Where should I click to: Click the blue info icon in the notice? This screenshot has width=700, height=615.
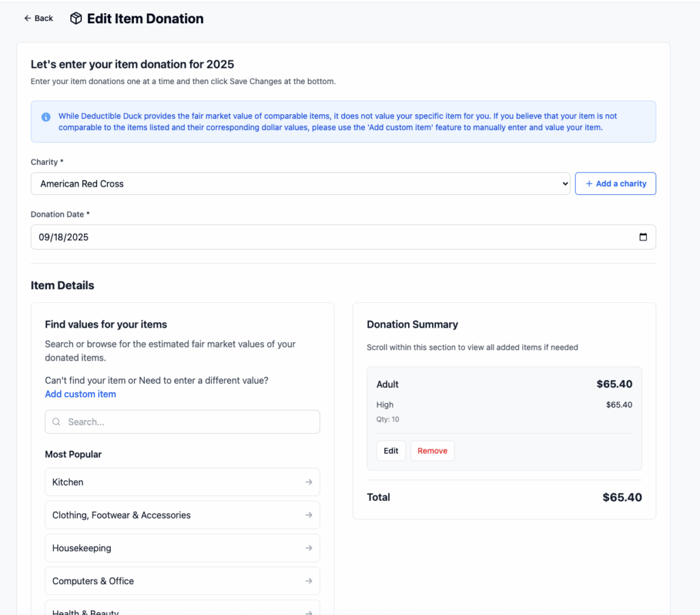(46, 117)
